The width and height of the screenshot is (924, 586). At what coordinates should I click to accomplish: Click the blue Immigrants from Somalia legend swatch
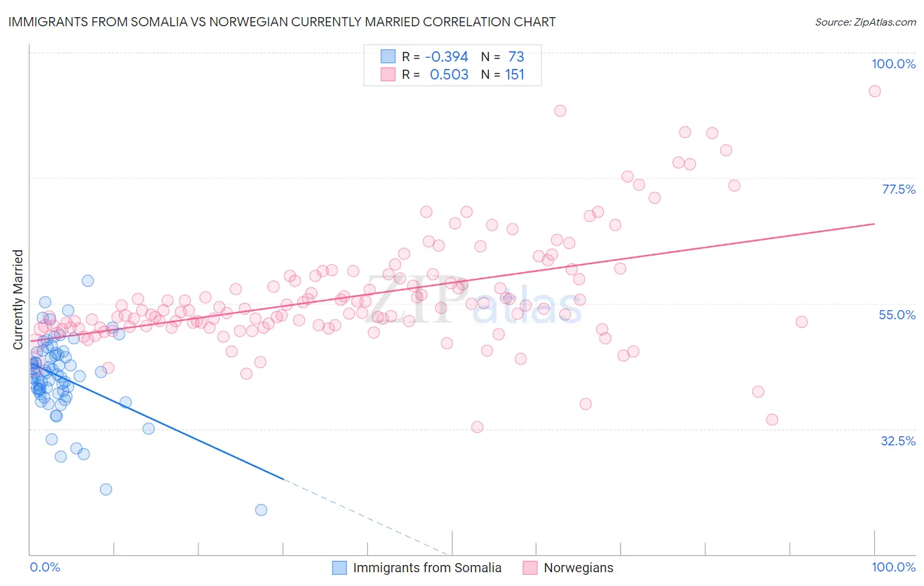click(339, 568)
